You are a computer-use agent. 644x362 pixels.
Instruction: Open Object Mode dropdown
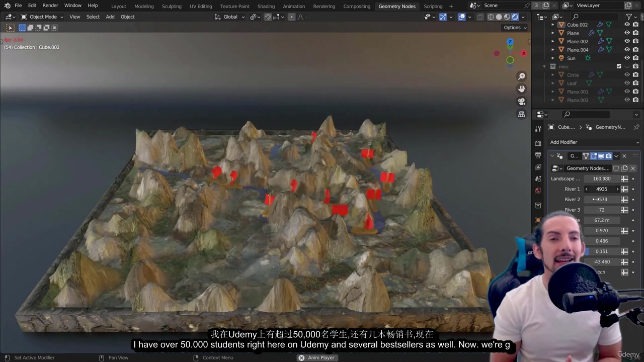pos(42,17)
